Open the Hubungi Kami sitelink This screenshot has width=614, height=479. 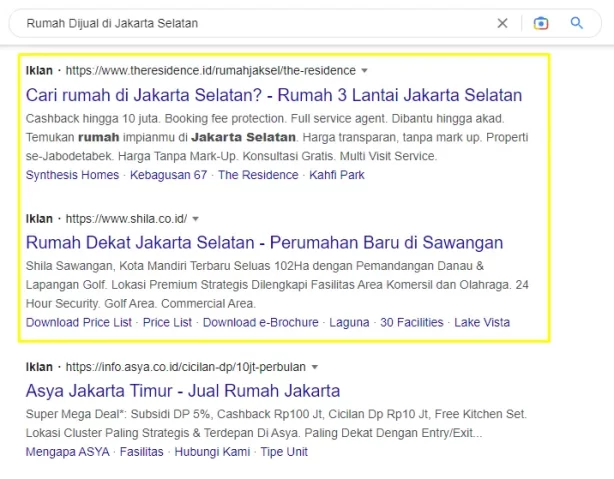(x=212, y=452)
